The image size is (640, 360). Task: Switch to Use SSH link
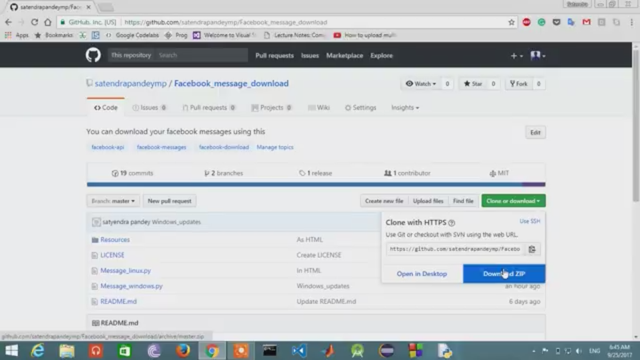530,221
